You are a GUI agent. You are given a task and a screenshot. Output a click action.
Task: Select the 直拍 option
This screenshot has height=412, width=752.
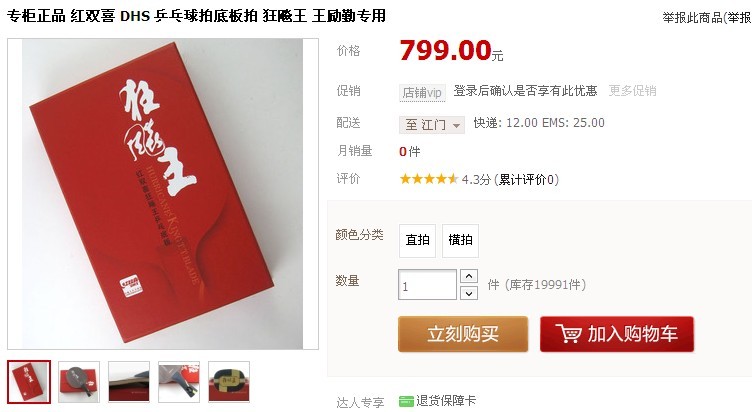[x=417, y=240]
